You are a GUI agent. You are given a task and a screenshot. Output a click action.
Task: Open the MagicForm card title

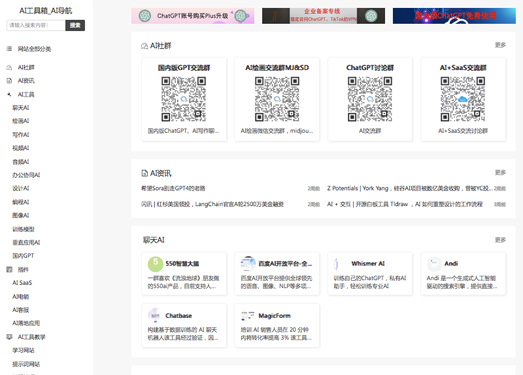click(x=275, y=316)
